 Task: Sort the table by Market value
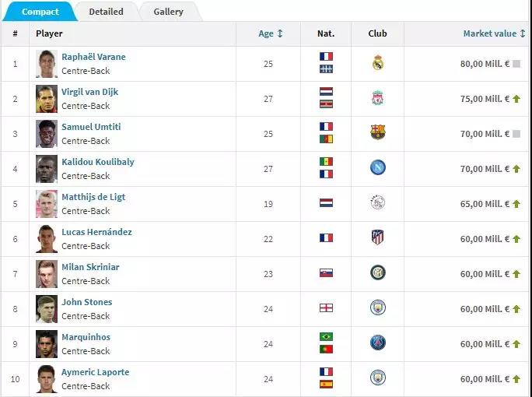494,34
